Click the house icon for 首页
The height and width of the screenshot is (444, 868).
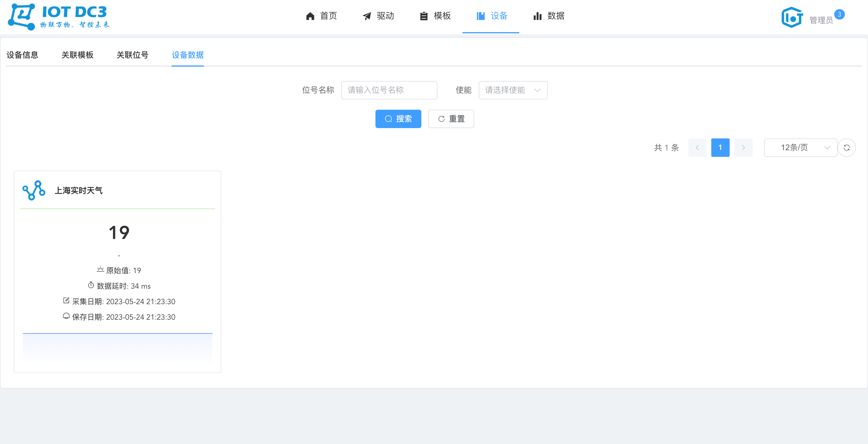(310, 16)
